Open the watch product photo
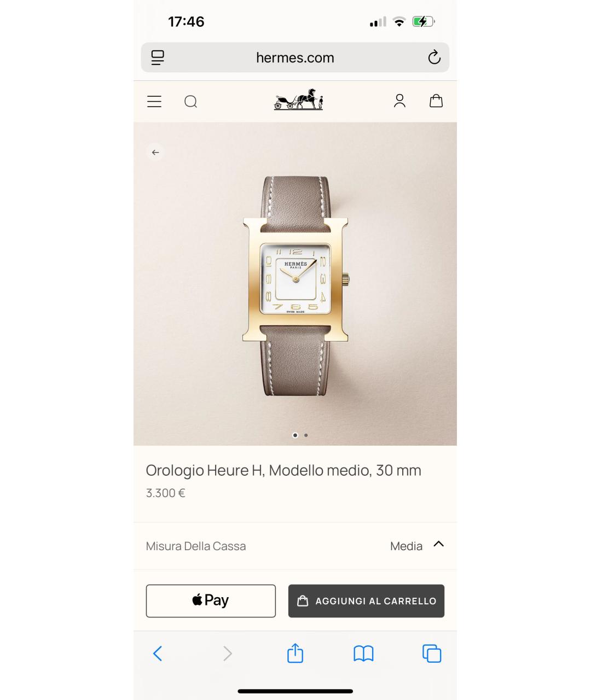 tap(295, 284)
